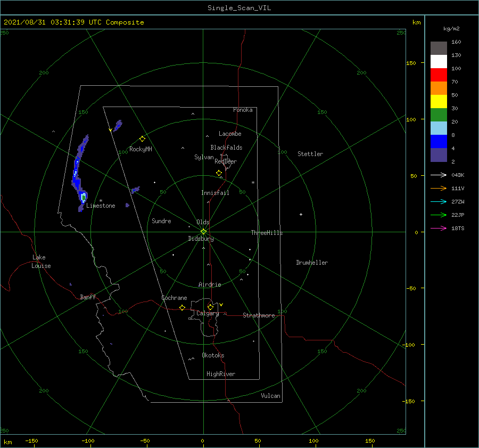This screenshot has height=448, width=479.
Task: Click the Limestone label
Action: click(x=101, y=206)
